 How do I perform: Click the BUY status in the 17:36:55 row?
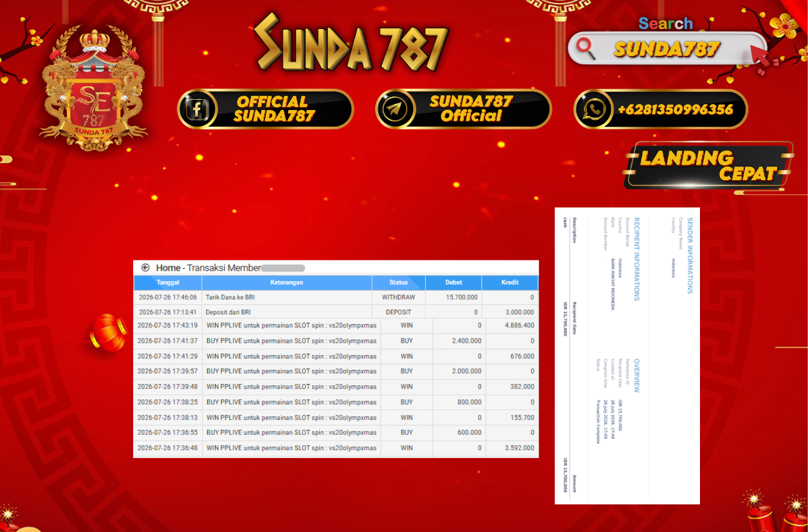(x=407, y=433)
